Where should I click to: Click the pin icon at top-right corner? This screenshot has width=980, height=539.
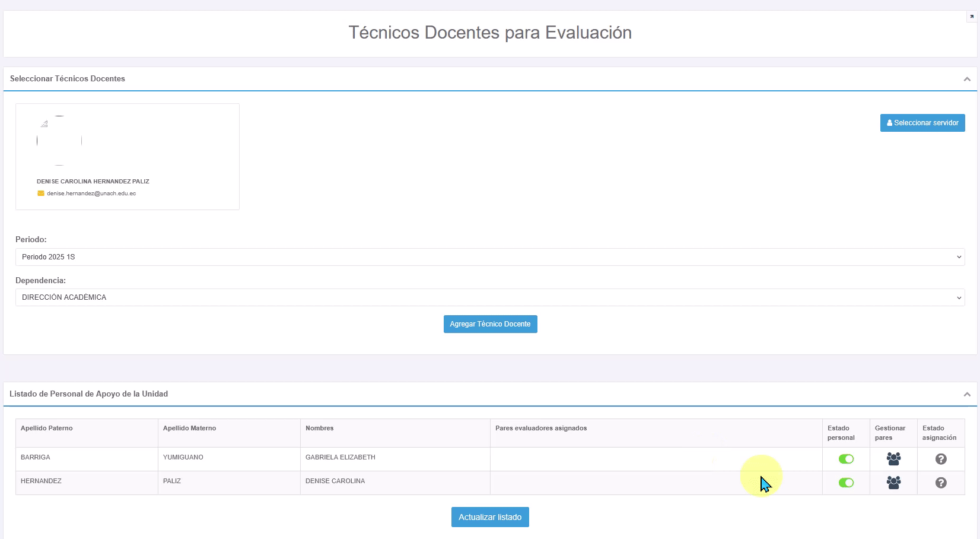point(972,17)
